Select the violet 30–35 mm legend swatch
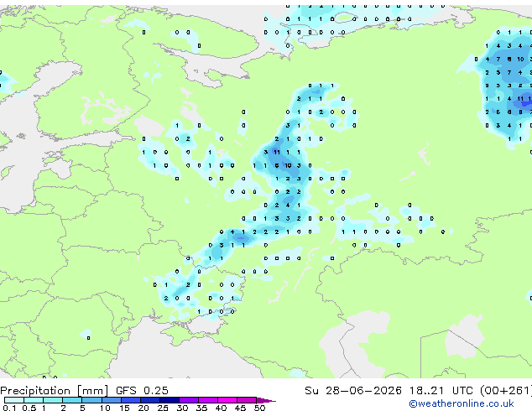The image size is (532, 411). click(x=189, y=400)
